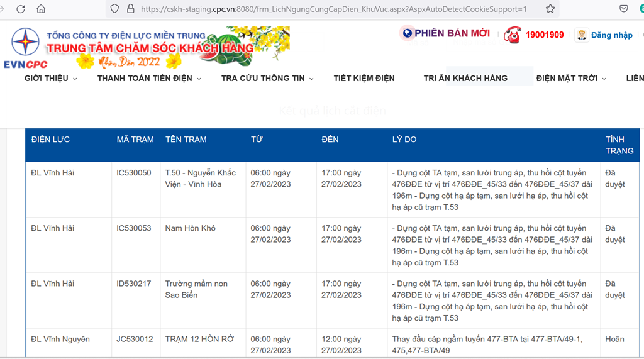This screenshot has height=359, width=644.
Task: Bookmark this page with star icon
Action: tap(550, 9)
